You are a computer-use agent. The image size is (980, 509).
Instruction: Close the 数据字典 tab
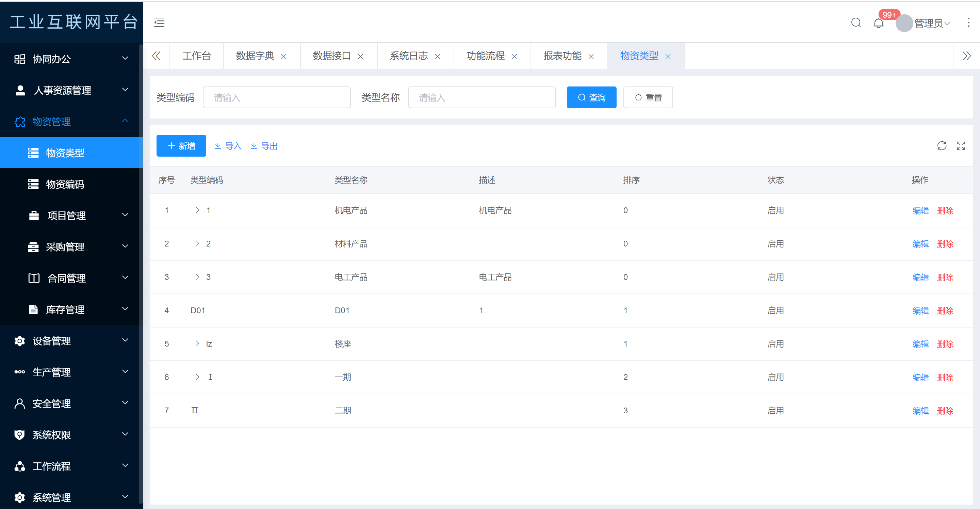click(284, 57)
